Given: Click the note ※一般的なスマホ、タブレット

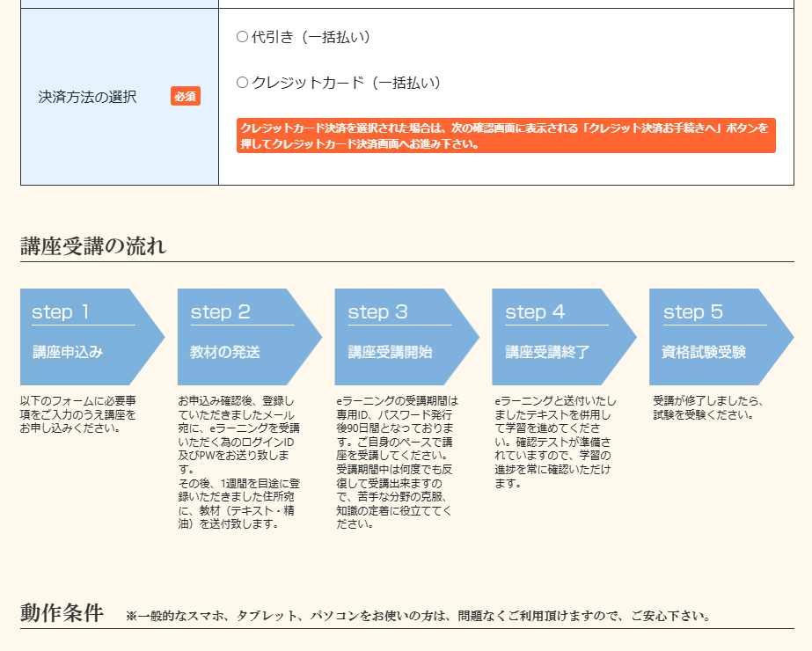Looking at the screenshot, I should [418, 616].
